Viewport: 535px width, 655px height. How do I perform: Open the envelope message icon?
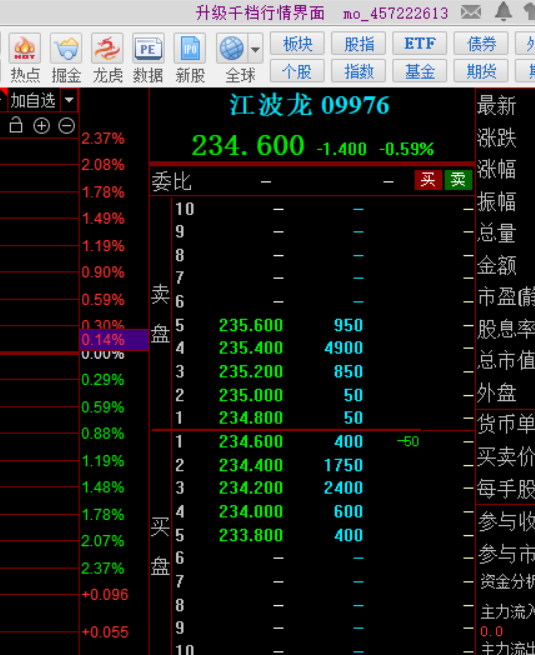[x=471, y=12]
